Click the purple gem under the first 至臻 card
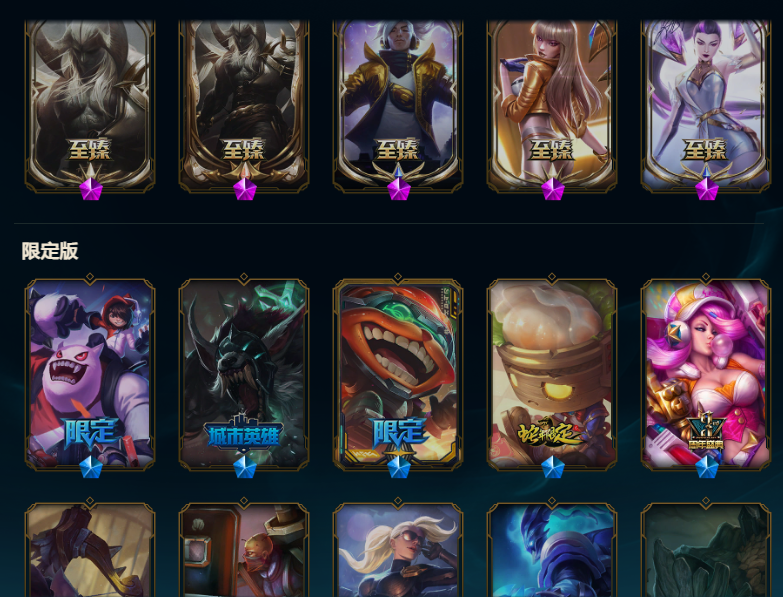Screen dimensions: 783x597 (91, 189)
